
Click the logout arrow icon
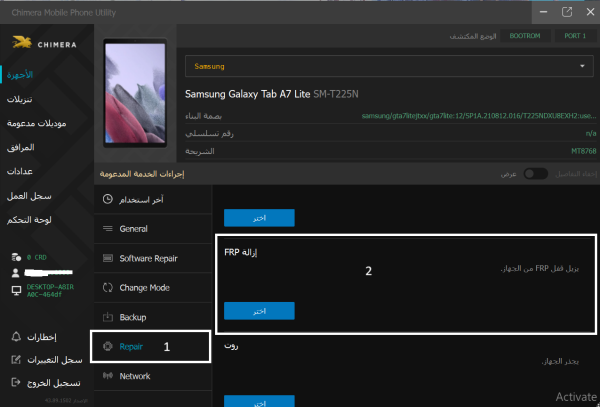16,382
